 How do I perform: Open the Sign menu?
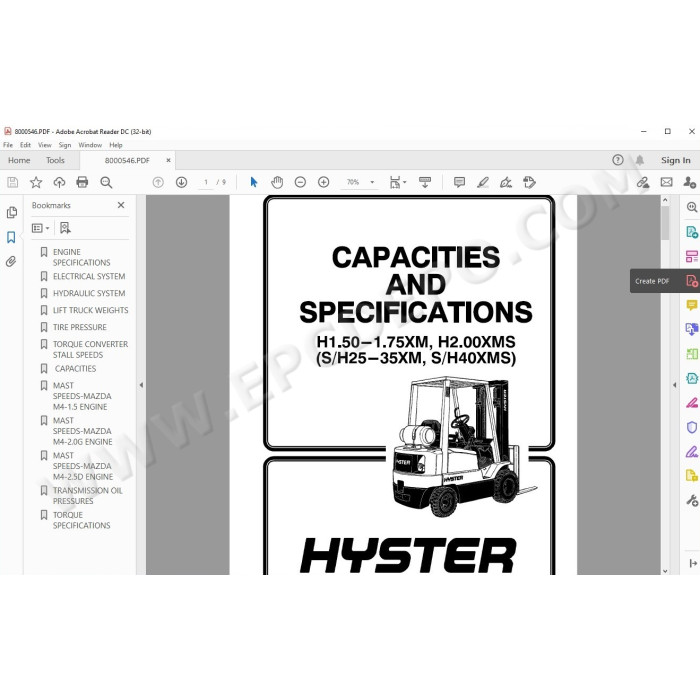click(x=65, y=145)
